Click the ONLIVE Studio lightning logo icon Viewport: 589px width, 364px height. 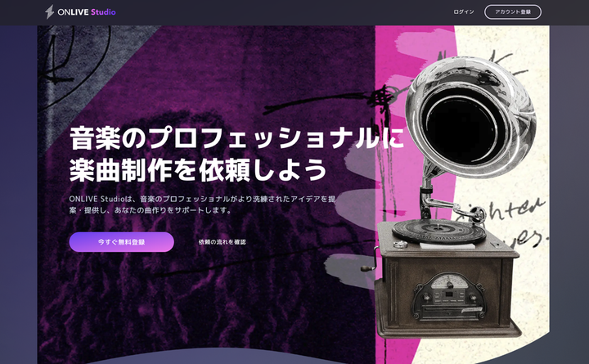[x=49, y=12]
